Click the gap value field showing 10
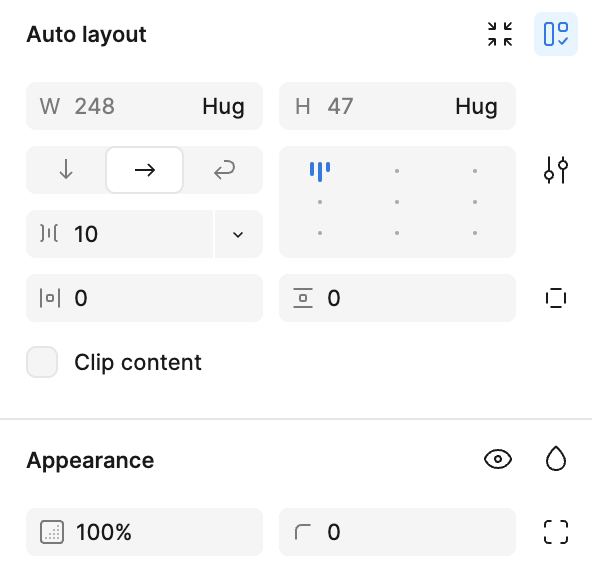Image resolution: width=592 pixels, height=570 pixels. tap(119, 234)
